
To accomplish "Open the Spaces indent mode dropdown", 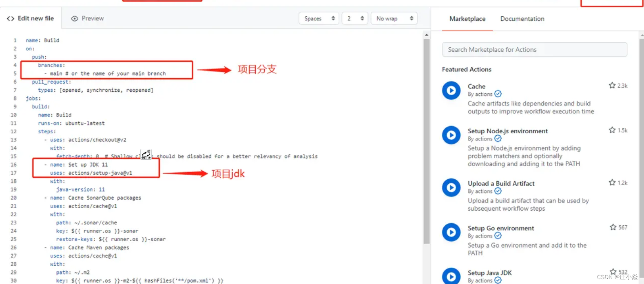I will (x=319, y=19).
